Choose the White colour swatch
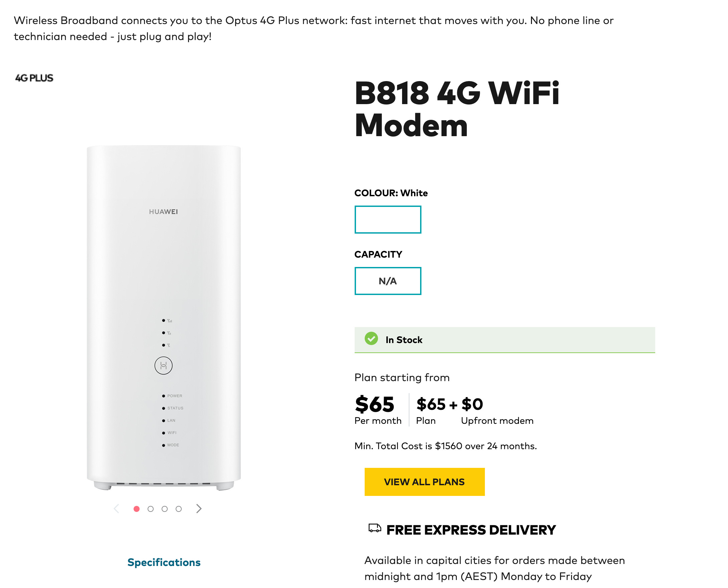Viewport: 728px width, 588px height. 388,220
